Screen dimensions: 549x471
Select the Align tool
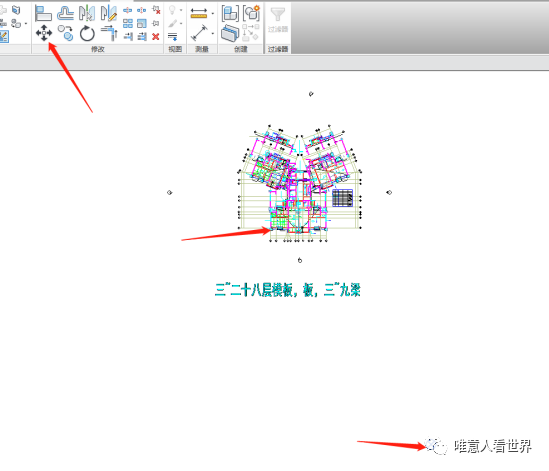pos(43,14)
